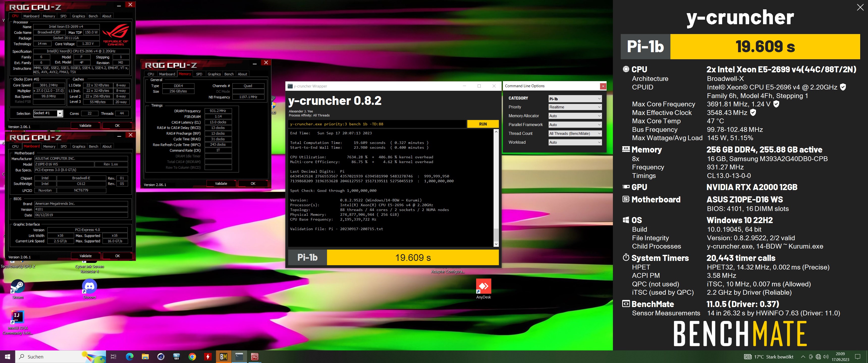The height and width of the screenshot is (363, 868).
Task: Open the taskbar clock and date
Action: click(x=840, y=357)
